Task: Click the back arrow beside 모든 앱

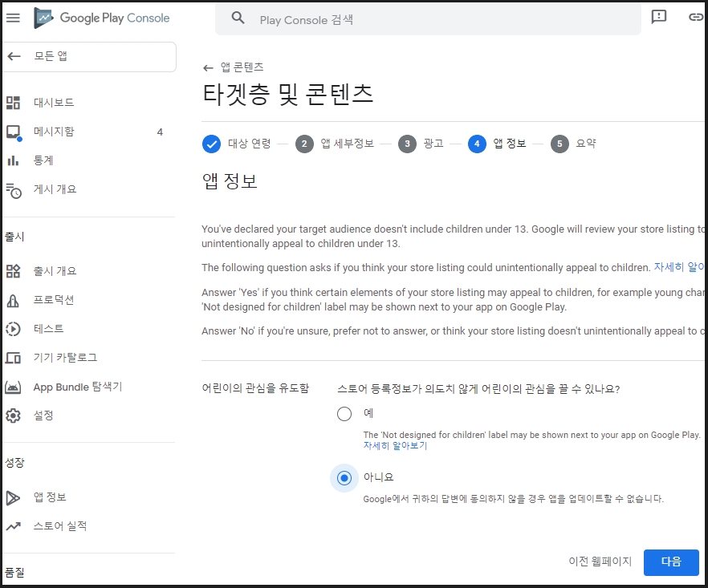Action: (14, 56)
